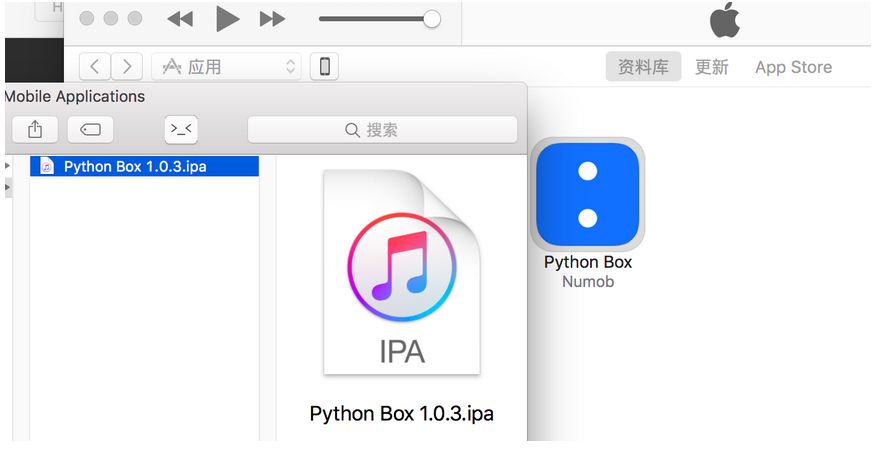Click the iTunes play button
Screen dimensions: 872x451
point(227,19)
